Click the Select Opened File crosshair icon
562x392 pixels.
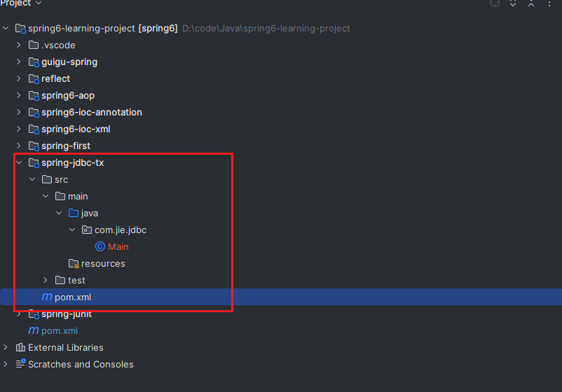pyautogui.click(x=495, y=3)
